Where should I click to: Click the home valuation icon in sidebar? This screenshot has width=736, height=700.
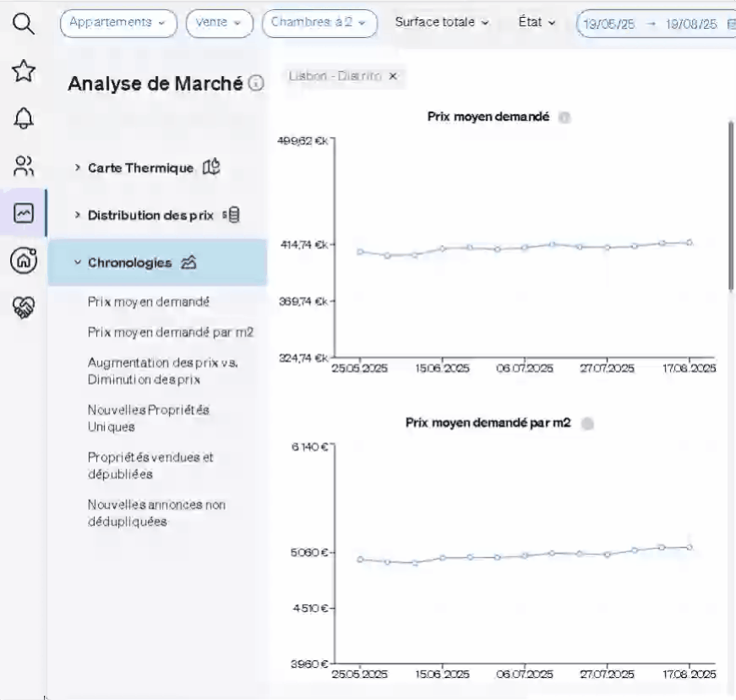(24, 260)
